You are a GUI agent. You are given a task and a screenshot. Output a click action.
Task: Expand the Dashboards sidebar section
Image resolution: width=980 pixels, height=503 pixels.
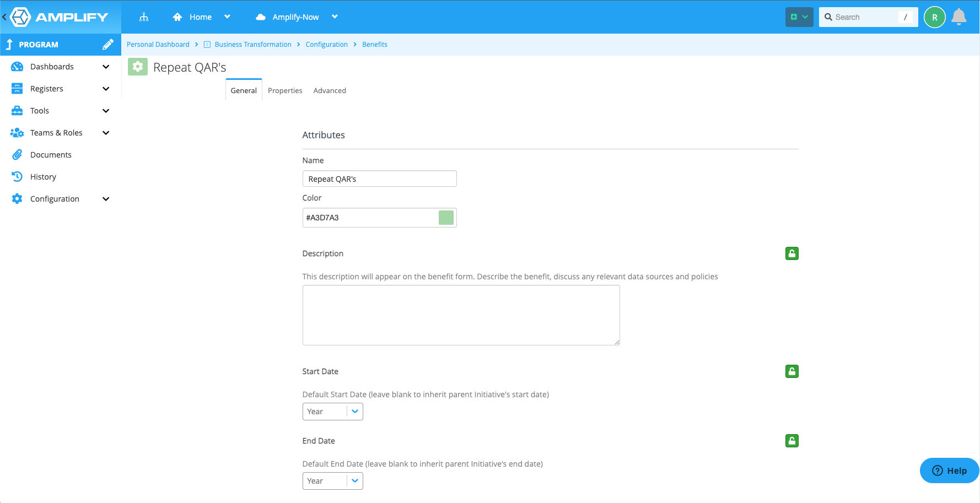click(51, 66)
